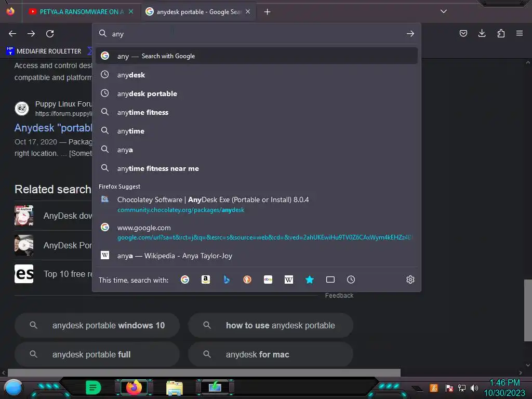Viewport: 532px width, 399px height.
Task: Pick the 'anydesk portable' history suggestion
Action: click(256, 94)
